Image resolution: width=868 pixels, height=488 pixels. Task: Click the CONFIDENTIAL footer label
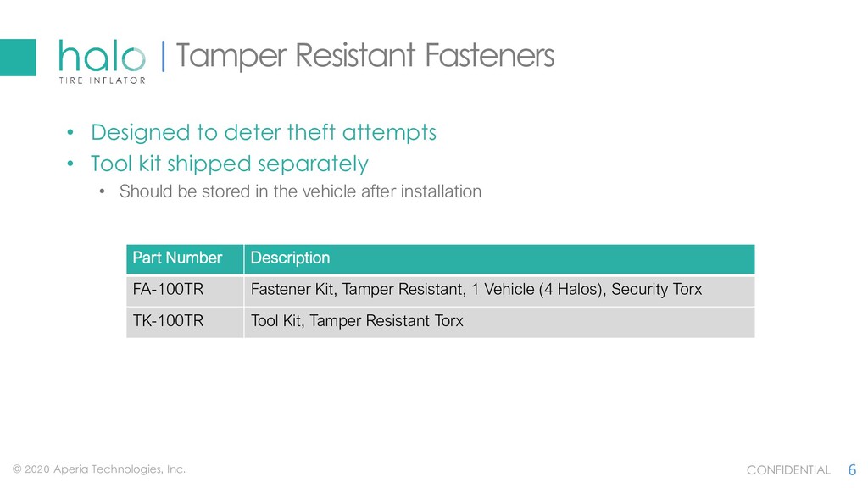(788, 470)
